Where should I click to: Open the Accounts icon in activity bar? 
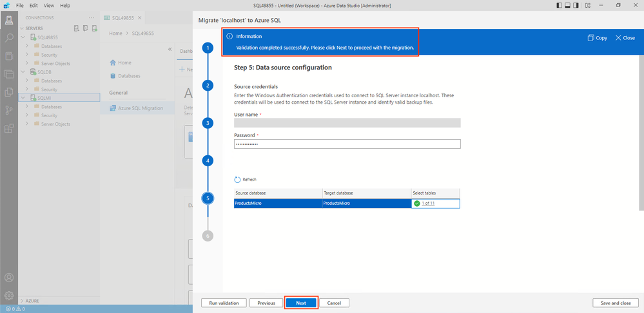point(8,278)
